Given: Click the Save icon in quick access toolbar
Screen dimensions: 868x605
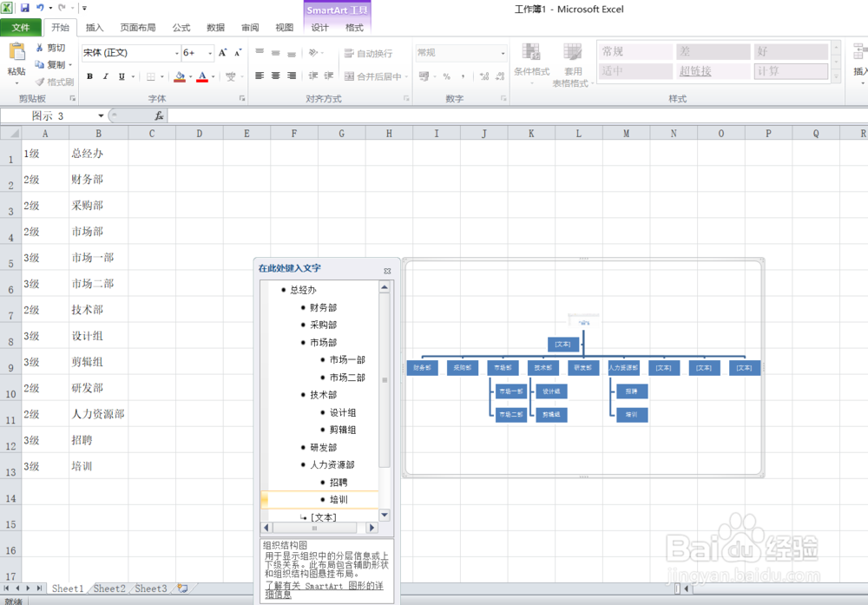Looking at the screenshot, I should click(x=25, y=8).
